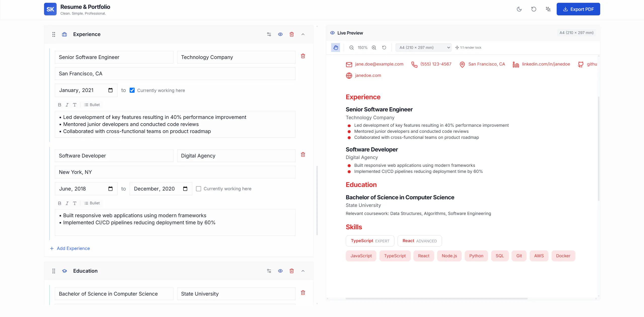Screen dimensions: 644x317
Task: Delete Software Developer entry
Action: tap(303, 154)
